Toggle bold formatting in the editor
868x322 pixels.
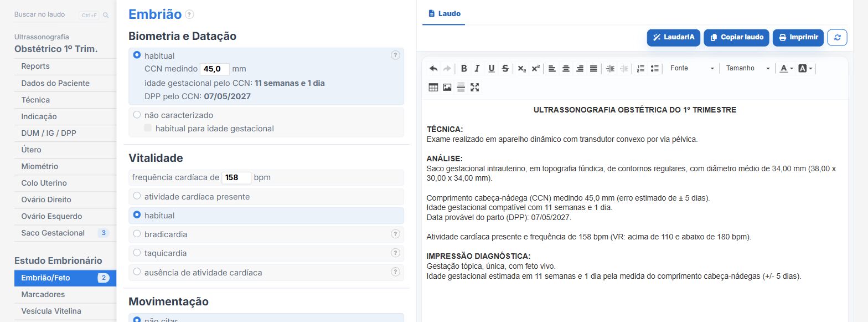(464, 69)
